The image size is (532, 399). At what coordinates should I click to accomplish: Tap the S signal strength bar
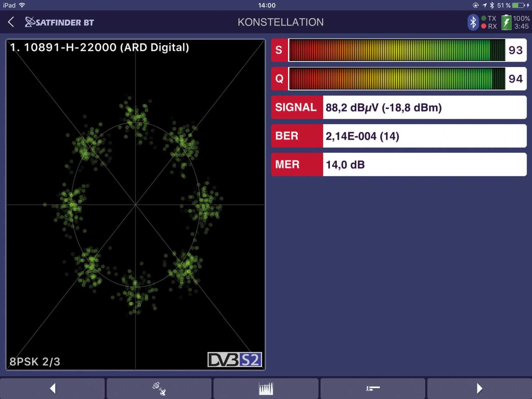pos(397,50)
